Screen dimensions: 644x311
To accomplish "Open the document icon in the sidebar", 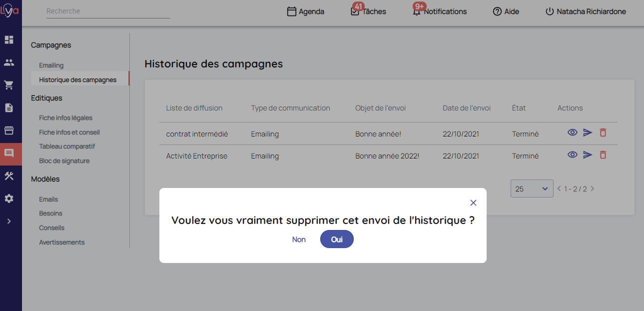I will click(x=9, y=107).
